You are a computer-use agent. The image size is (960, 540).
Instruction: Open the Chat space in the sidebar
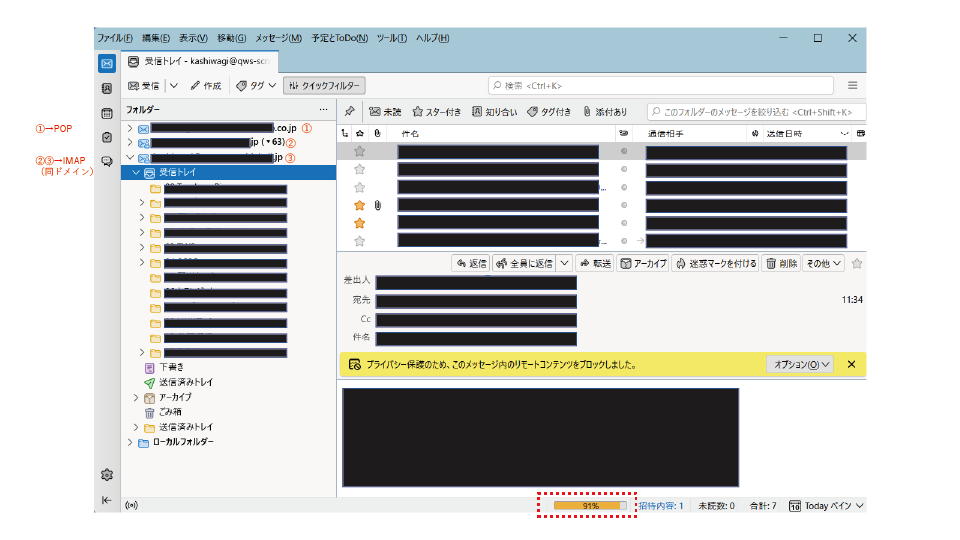coord(107,162)
